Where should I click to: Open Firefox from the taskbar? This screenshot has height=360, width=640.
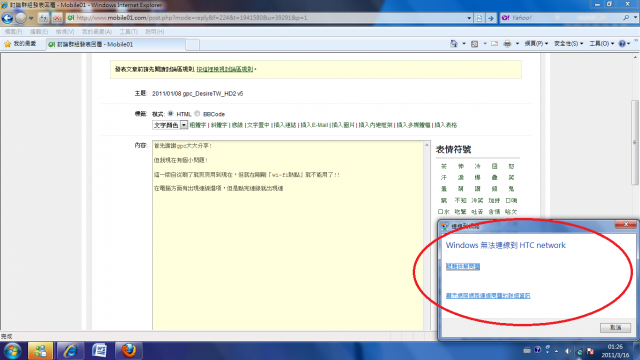pos(129,351)
